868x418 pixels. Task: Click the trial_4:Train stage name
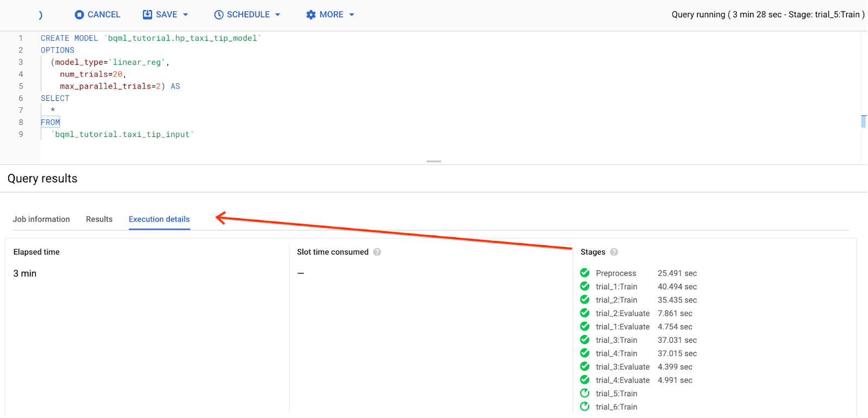(616, 353)
